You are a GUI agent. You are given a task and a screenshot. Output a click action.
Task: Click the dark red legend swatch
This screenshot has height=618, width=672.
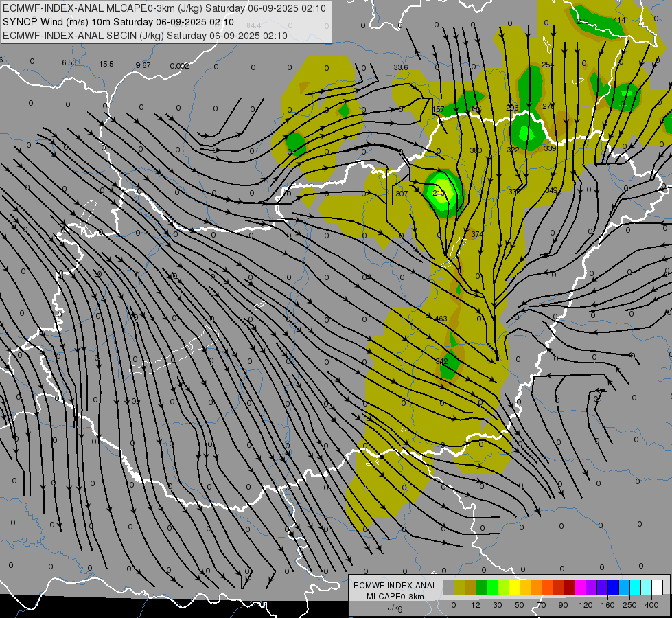570,587
